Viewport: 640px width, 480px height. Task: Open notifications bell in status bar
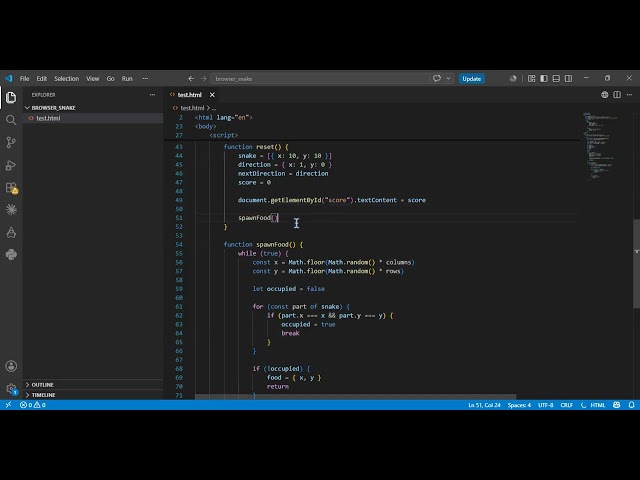[x=631, y=405]
